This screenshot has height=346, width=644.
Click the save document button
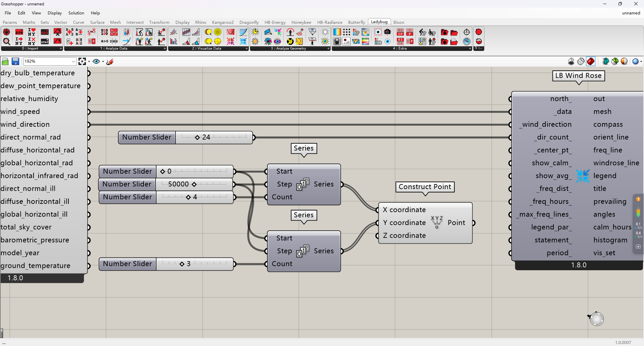(x=15, y=61)
